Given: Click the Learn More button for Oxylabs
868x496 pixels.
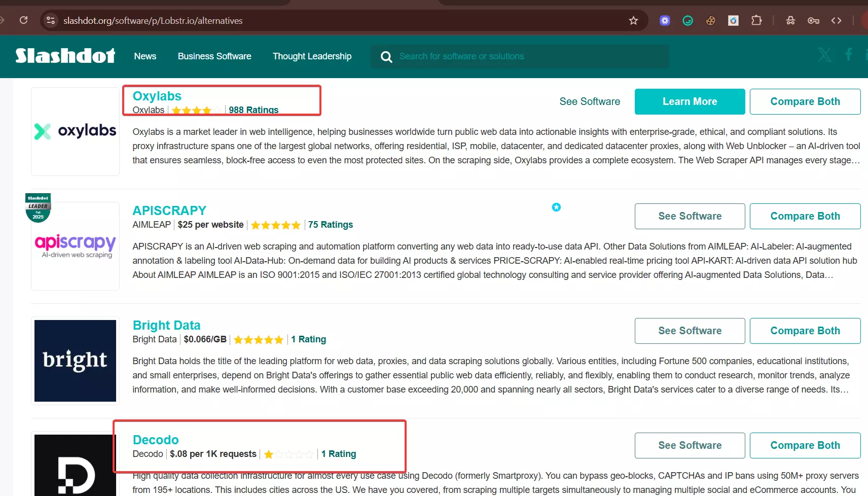Looking at the screenshot, I should coord(690,101).
